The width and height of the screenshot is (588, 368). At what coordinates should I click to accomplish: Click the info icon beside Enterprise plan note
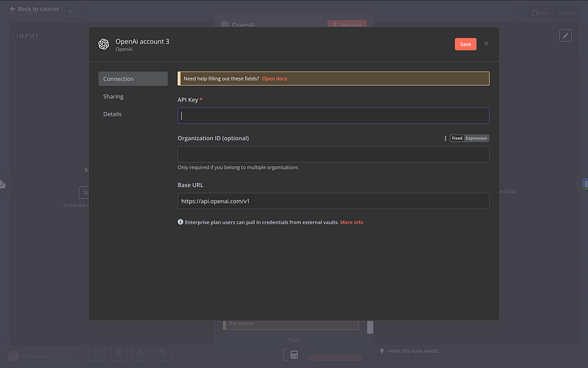coord(181,222)
